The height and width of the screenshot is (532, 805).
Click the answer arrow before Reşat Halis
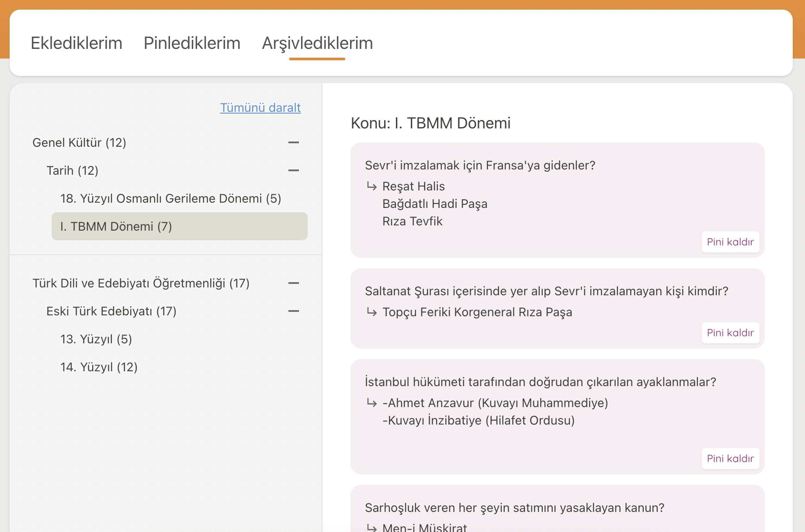[x=372, y=187]
